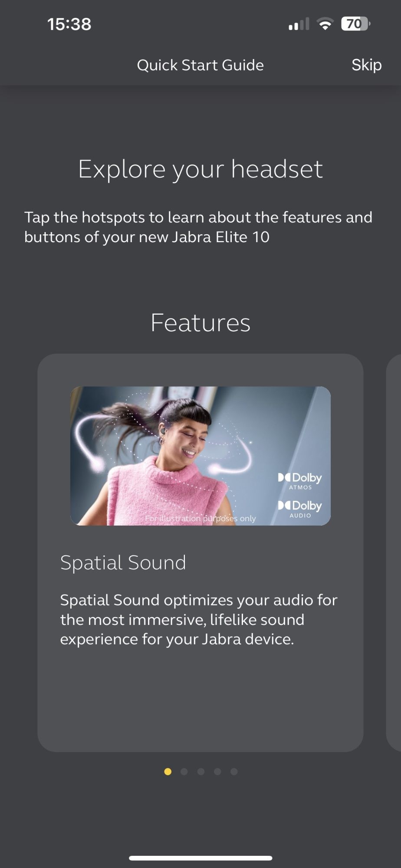Image resolution: width=401 pixels, height=868 pixels.
Task: Go to the second page indicator dot
Action: [x=184, y=771]
